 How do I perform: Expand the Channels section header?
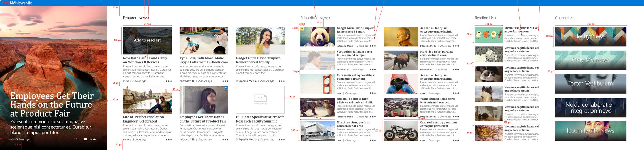(563, 18)
